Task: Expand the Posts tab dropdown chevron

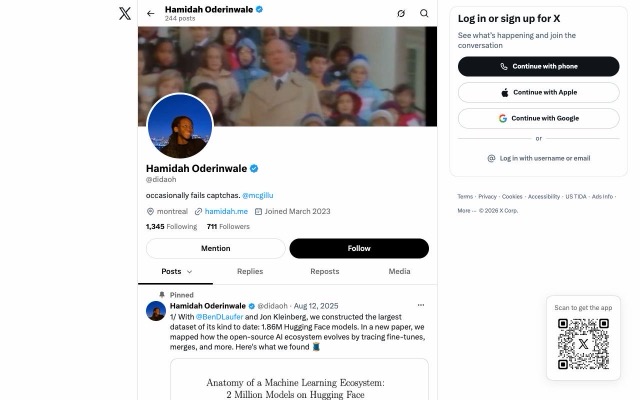Action: [189, 272]
